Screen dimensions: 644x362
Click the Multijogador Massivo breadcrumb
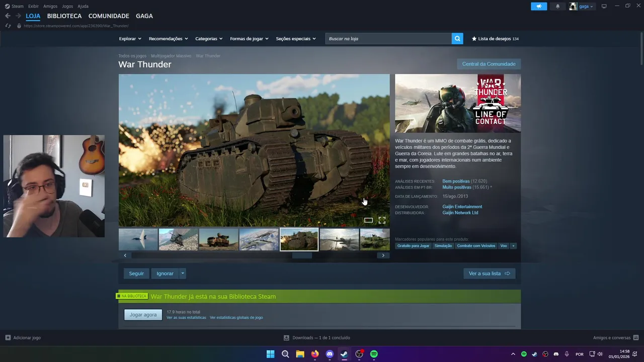point(171,56)
